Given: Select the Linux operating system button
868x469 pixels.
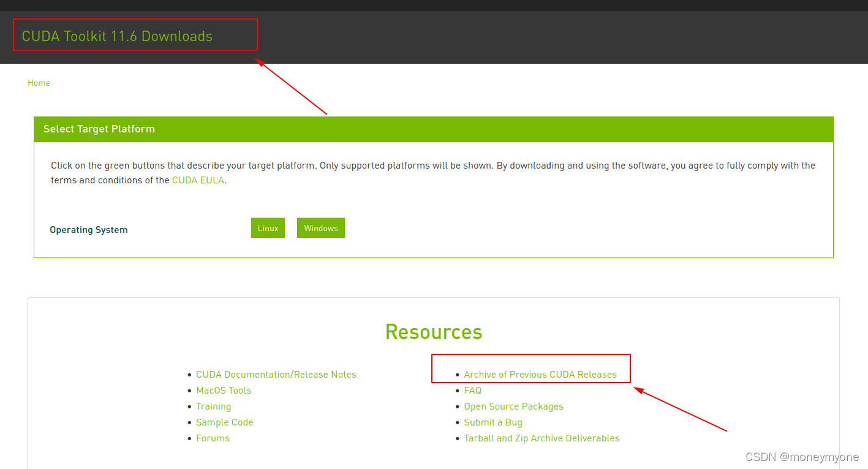Looking at the screenshot, I should tap(268, 228).
